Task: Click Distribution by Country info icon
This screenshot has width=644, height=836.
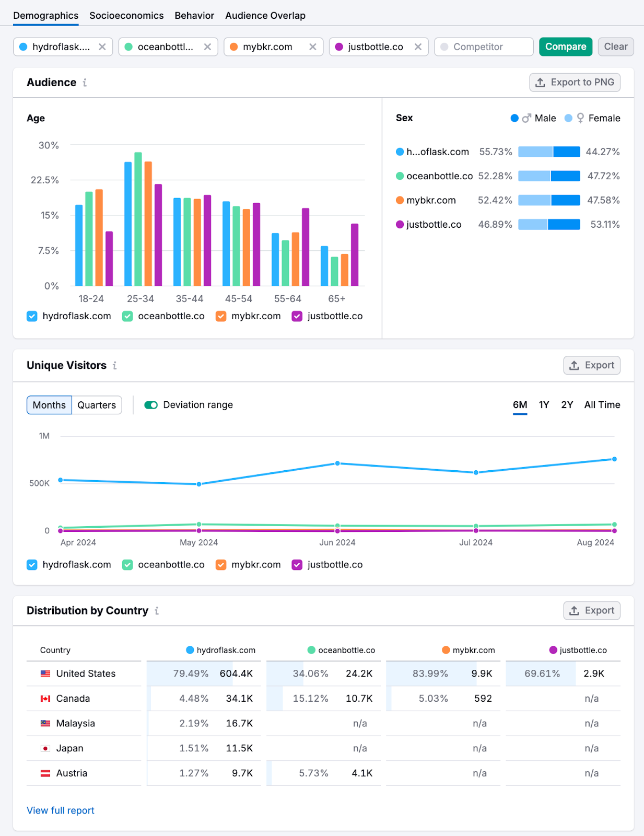Action: point(157,611)
